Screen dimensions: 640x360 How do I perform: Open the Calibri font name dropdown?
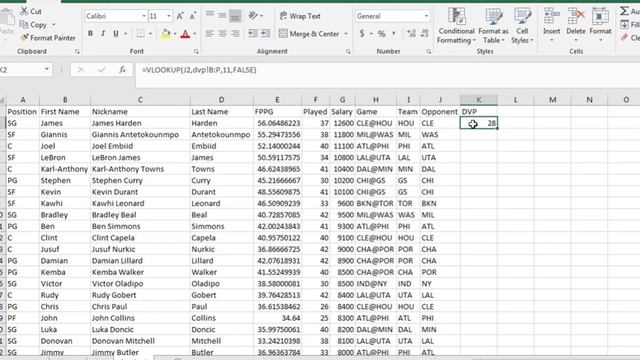click(144, 16)
